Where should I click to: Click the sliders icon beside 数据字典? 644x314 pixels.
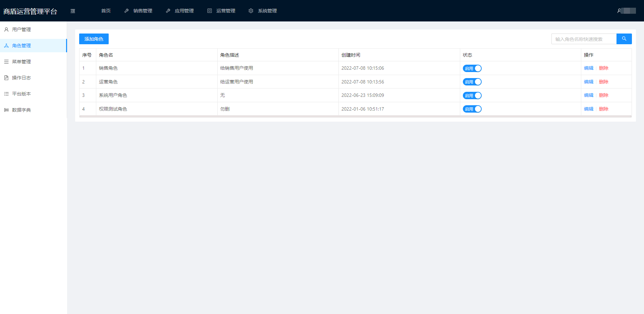pyautogui.click(x=6, y=110)
